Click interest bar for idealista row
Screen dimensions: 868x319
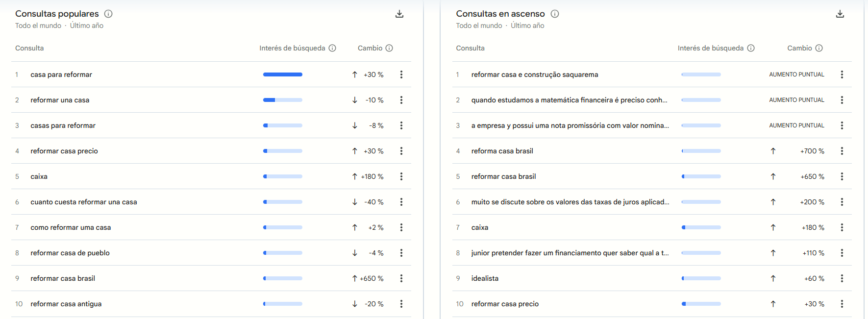tap(701, 278)
